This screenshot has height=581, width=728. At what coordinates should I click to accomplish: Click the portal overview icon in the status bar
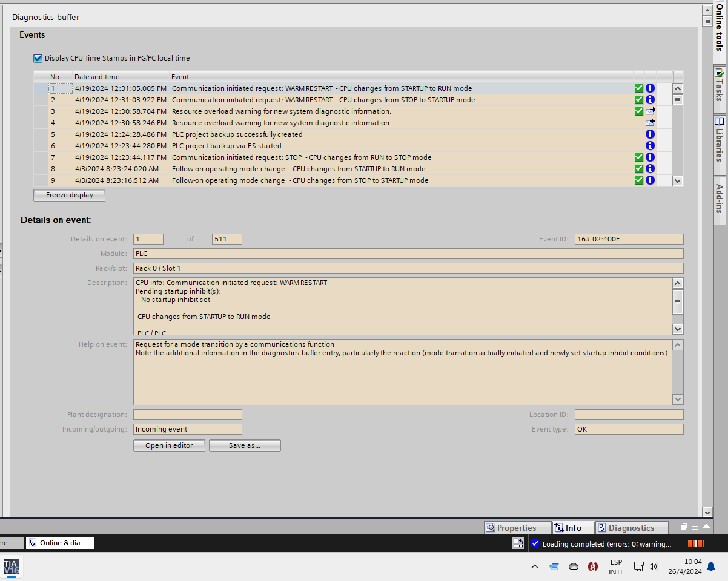518,543
